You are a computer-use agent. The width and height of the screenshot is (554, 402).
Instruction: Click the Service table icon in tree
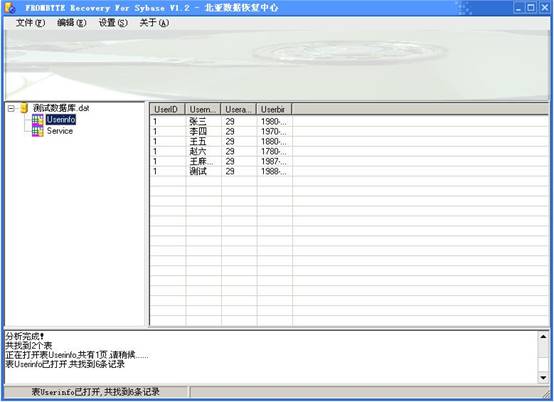pyautogui.click(x=37, y=131)
